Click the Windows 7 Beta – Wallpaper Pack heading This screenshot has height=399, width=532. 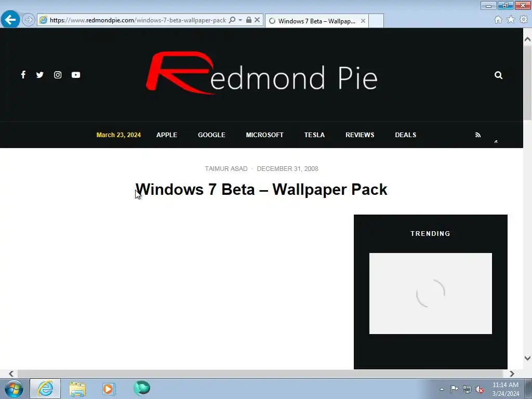point(261,189)
